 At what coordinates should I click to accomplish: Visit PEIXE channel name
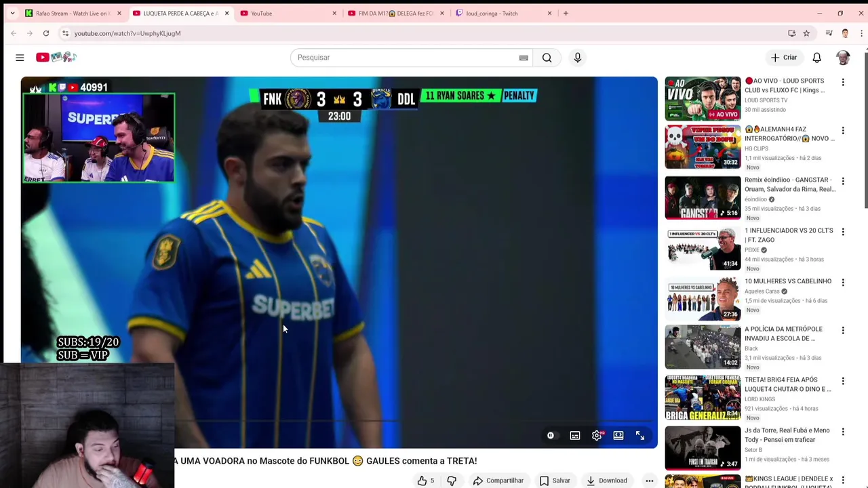coord(752,250)
